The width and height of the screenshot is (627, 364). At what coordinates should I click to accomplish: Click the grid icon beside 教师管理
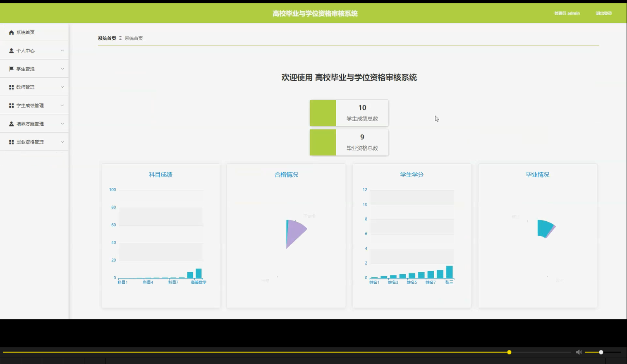click(x=12, y=87)
